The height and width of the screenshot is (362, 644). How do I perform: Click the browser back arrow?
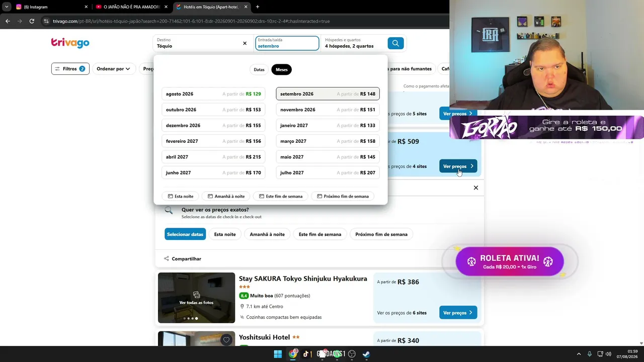(8, 21)
